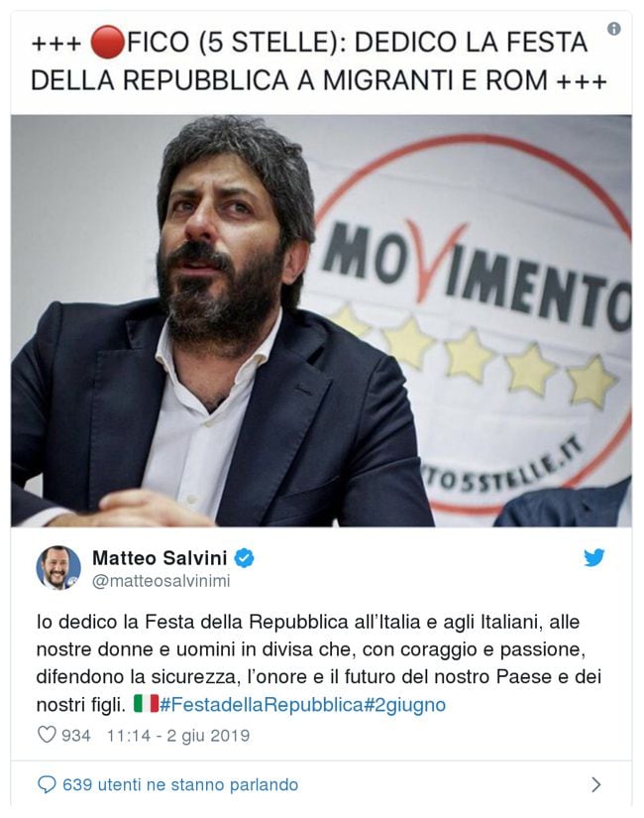
Task: Open '639 utenti ne stanno parlando'
Action: [x=180, y=784]
